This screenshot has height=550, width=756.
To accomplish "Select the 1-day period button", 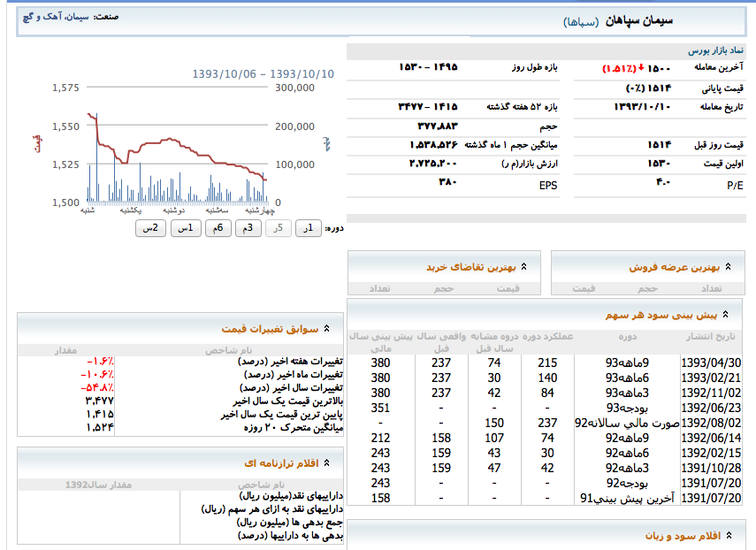I will 308,228.
